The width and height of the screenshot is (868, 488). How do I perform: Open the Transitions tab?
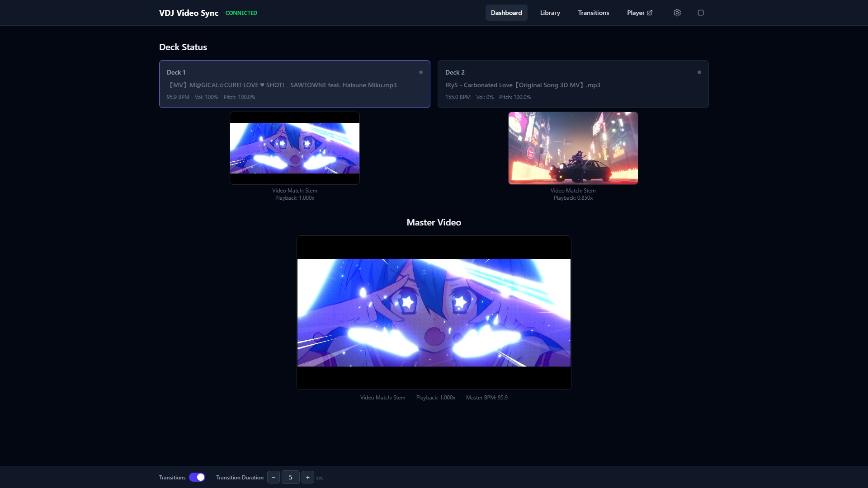click(593, 13)
